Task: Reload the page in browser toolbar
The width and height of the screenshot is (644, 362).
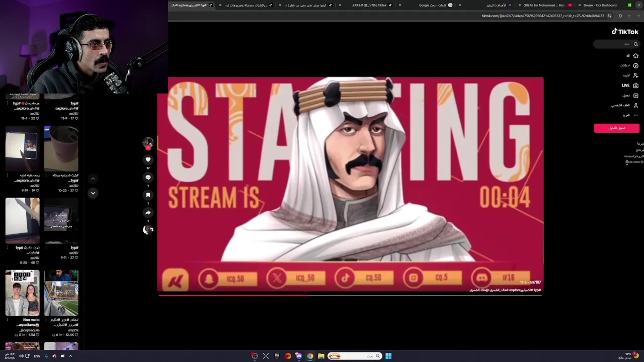Action: coord(620,16)
